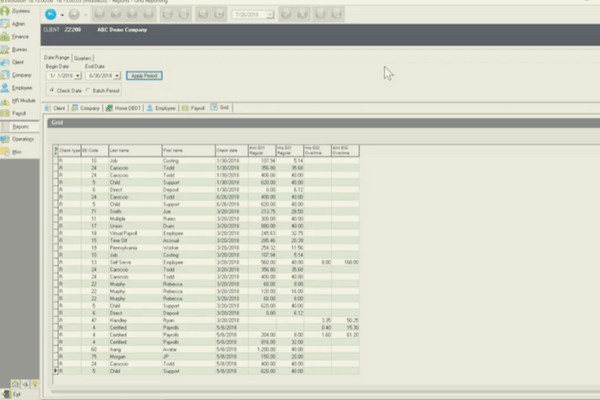
Task: Open the dropdown arrow beside back button
Action: pos(62,15)
